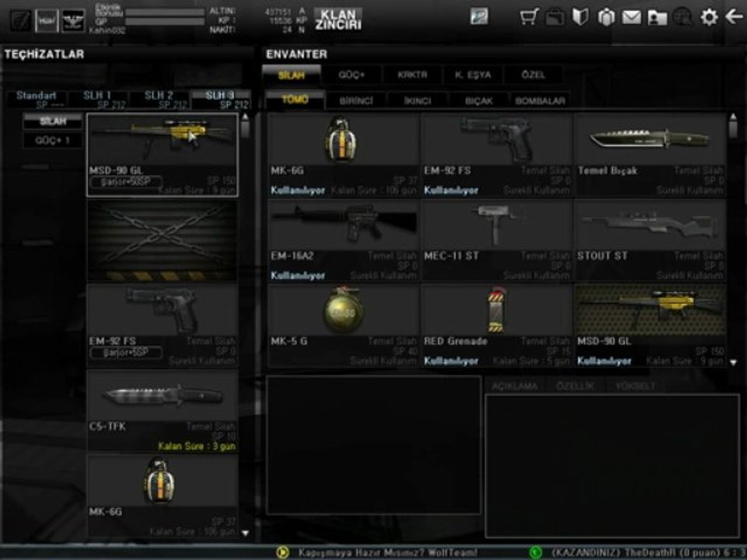
Task: Click the yellow play icon in bottom ticker
Action: pos(282,552)
